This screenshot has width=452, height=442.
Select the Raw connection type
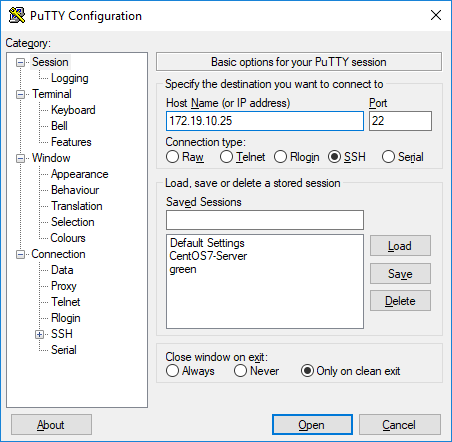click(172, 157)
